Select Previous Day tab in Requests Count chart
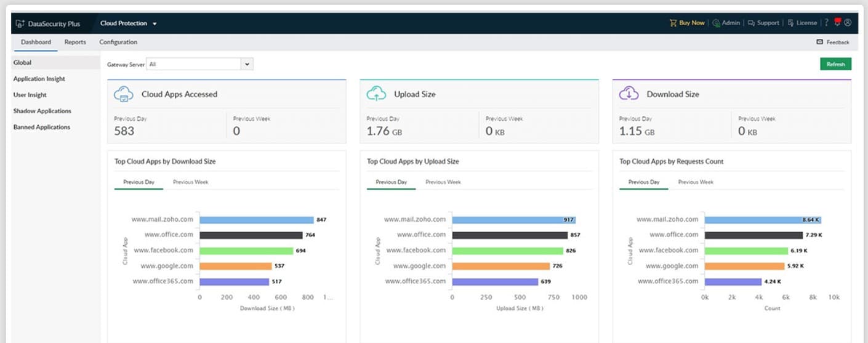This screenshot has height=343, width=868. coord(643,182)
